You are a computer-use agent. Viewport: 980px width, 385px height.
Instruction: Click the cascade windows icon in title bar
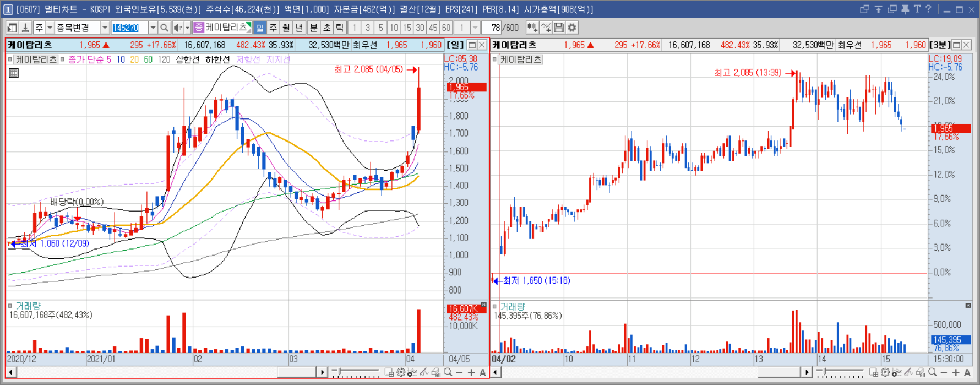coord(864,9)
